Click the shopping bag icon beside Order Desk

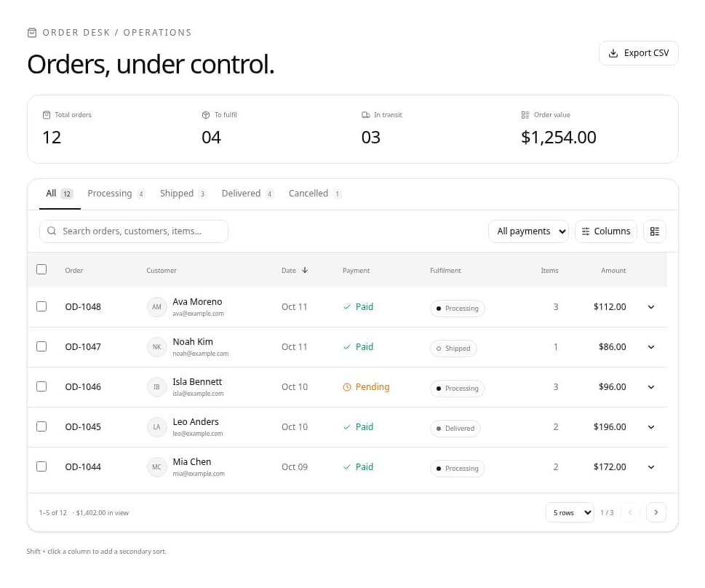tap(32, 33)
